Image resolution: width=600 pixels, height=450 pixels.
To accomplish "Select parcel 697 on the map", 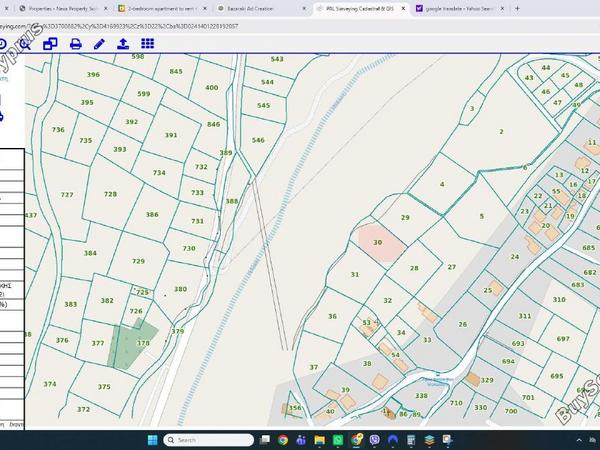I will [563, 339].
